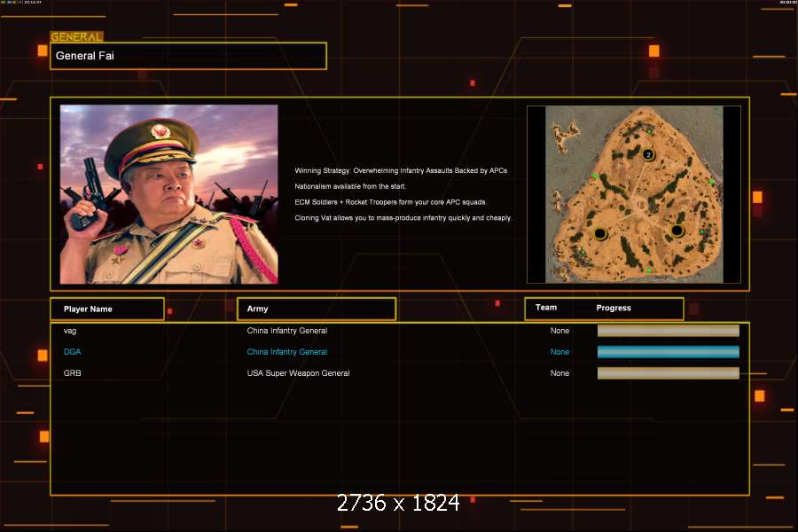
Task: Click the Team column label
Action: (x=546, y=308)
